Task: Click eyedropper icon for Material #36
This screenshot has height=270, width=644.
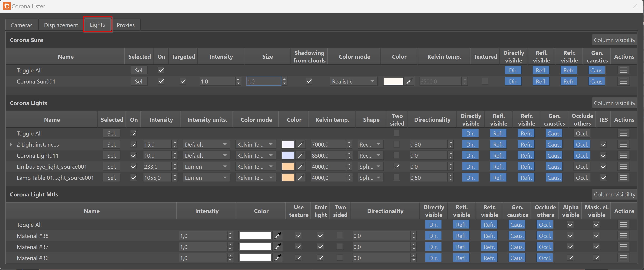Action: (x=278, y=258)
